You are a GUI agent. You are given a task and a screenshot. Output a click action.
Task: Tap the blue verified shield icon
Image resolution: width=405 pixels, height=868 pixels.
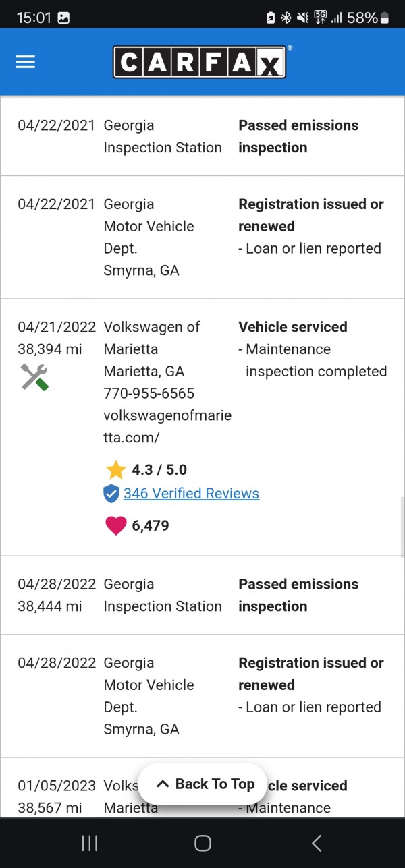click(111, 494)
